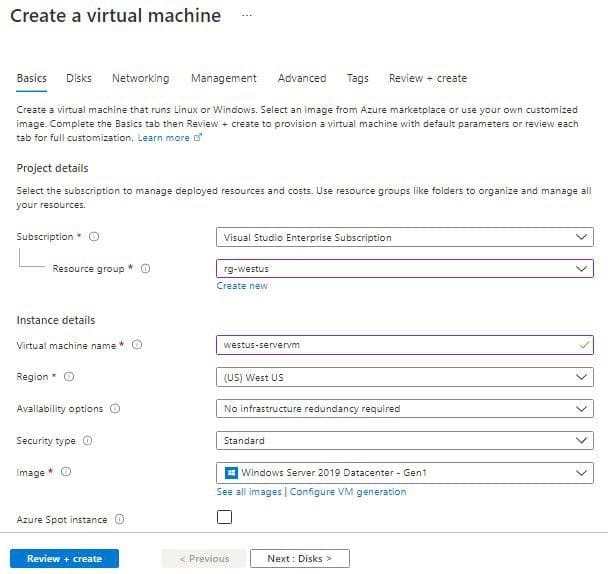Open the Review + create tab
Viewport: 608px width, 574px height.
coord(428,78)
